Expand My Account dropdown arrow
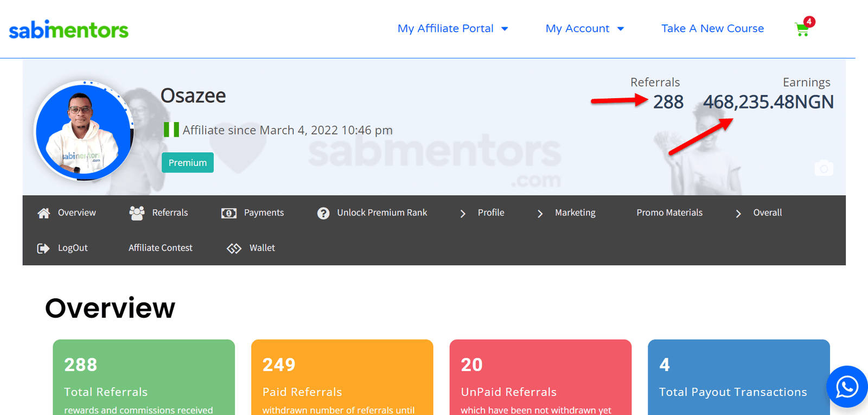This screenshot has height=415, width=868. pos(621,29)
